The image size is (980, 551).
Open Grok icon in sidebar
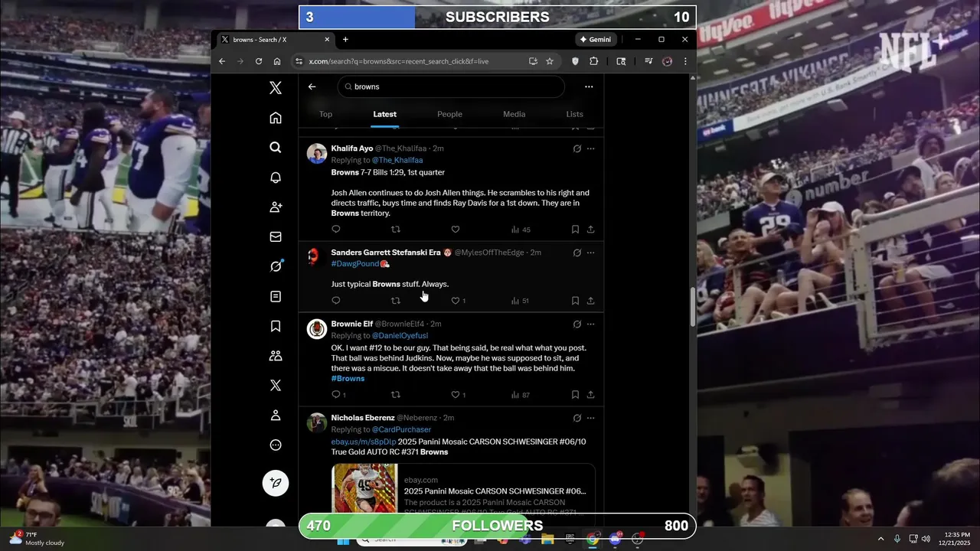pyautogui.click(x=276, y=266)
